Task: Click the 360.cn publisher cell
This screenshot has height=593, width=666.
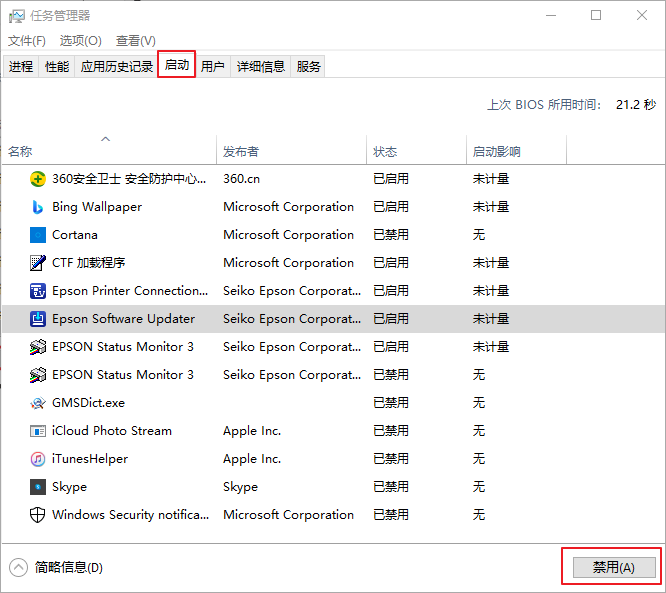Action: pos(241,179)
